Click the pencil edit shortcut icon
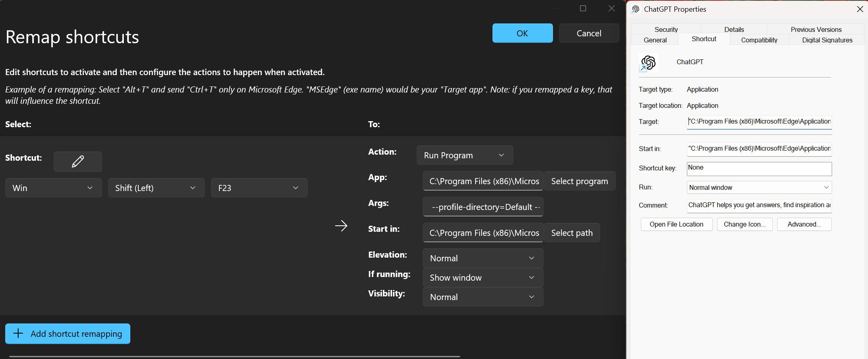This screenshot has height=359, width=868. click(77, 162)
